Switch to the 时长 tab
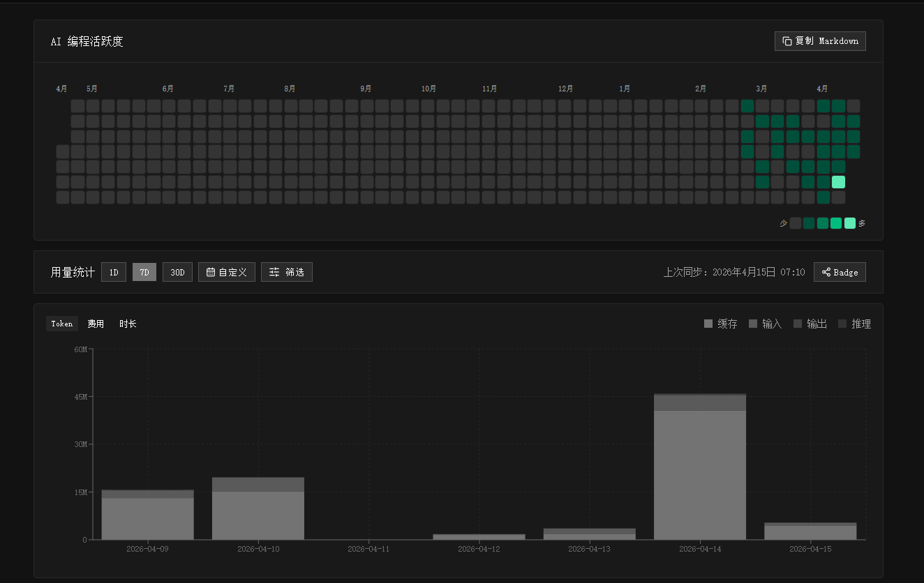 point(128,324)
